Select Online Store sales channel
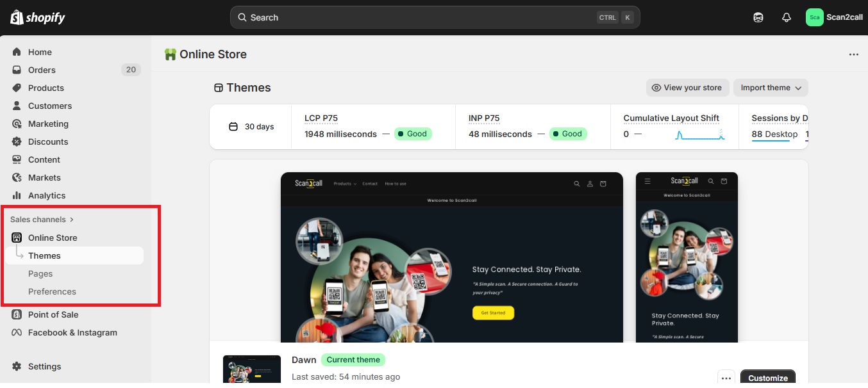The image size is (868, 388). (53, 238)
